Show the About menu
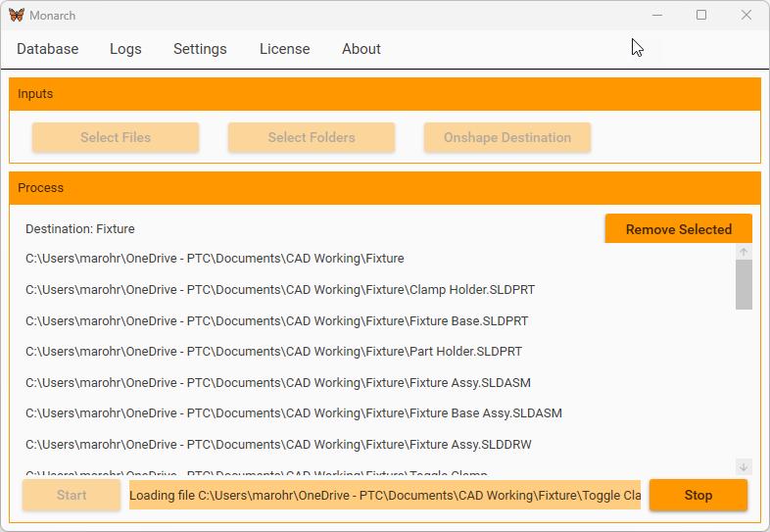Screen dimensions: 770x532 (x=361, y=49)
